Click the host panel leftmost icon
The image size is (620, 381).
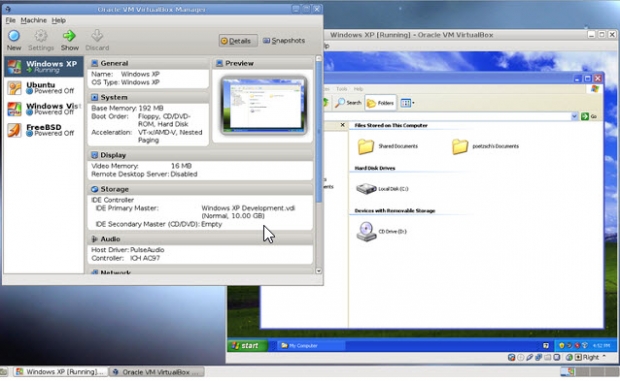coord(4,372)
